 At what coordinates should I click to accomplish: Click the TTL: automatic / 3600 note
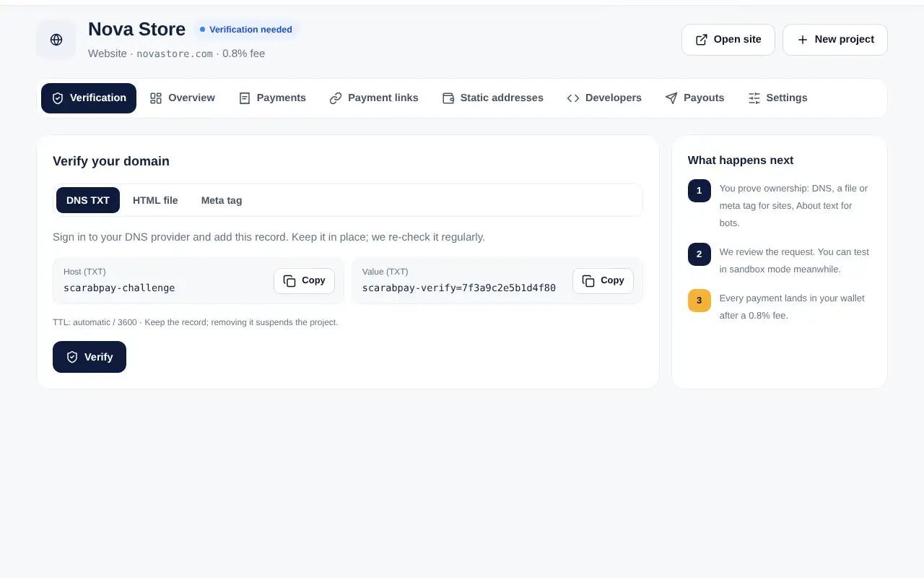[x=196, y=322]
